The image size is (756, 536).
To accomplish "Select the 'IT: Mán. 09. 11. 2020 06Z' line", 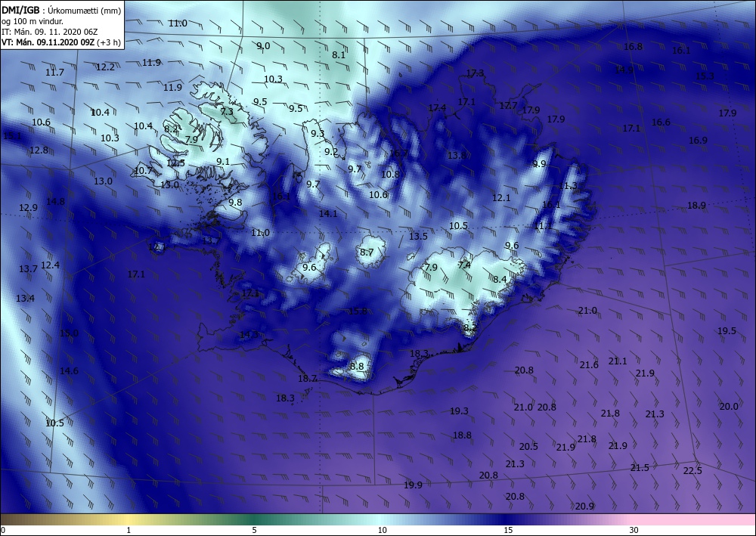I will coord(50,32).
